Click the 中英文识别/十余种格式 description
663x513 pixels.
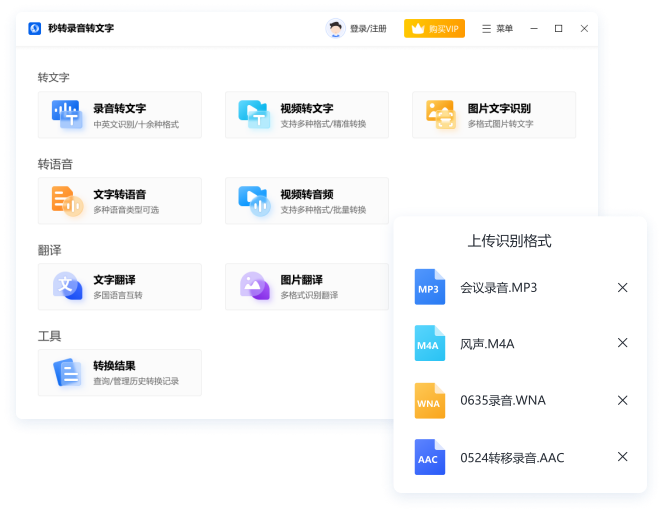click(136, 124)
